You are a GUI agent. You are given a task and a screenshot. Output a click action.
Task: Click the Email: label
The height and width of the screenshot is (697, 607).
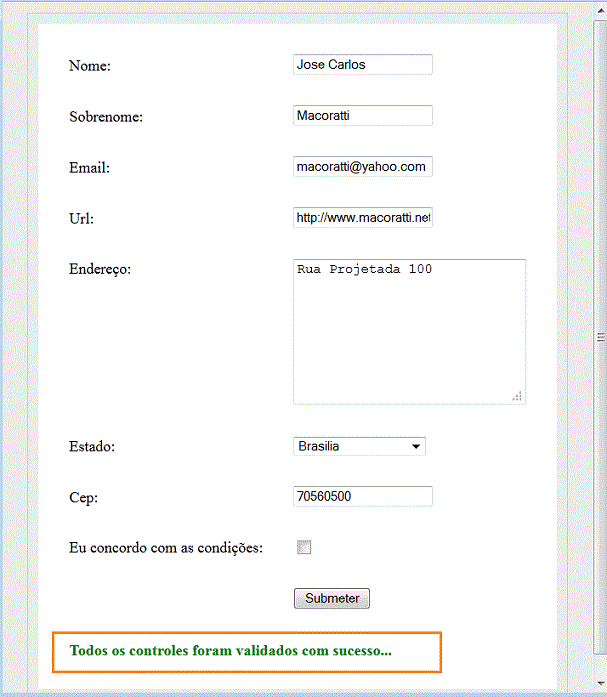click(89, 168)
